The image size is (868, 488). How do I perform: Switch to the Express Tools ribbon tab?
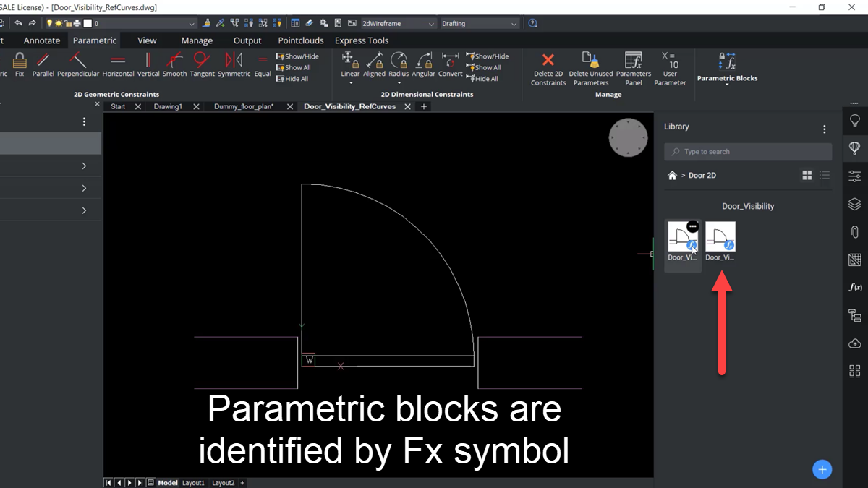(x=362, y=40)
